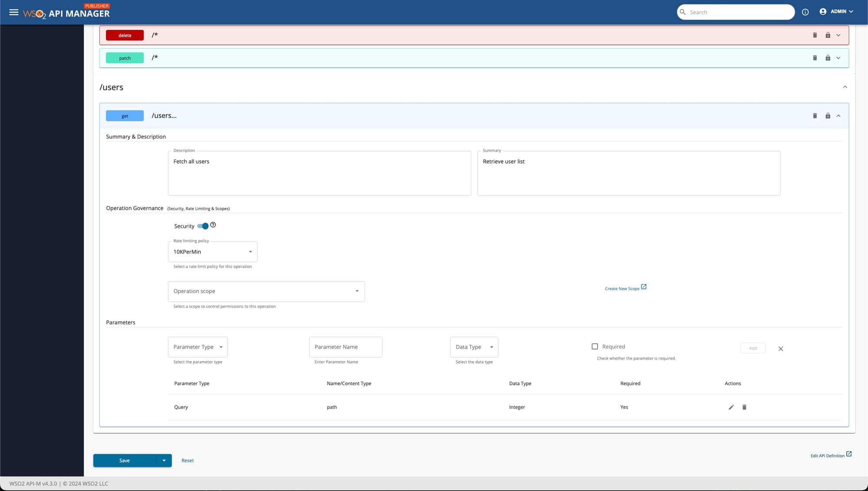868x491 pixels.
Task: Click the red delete method badge
Action: [125, 35]
